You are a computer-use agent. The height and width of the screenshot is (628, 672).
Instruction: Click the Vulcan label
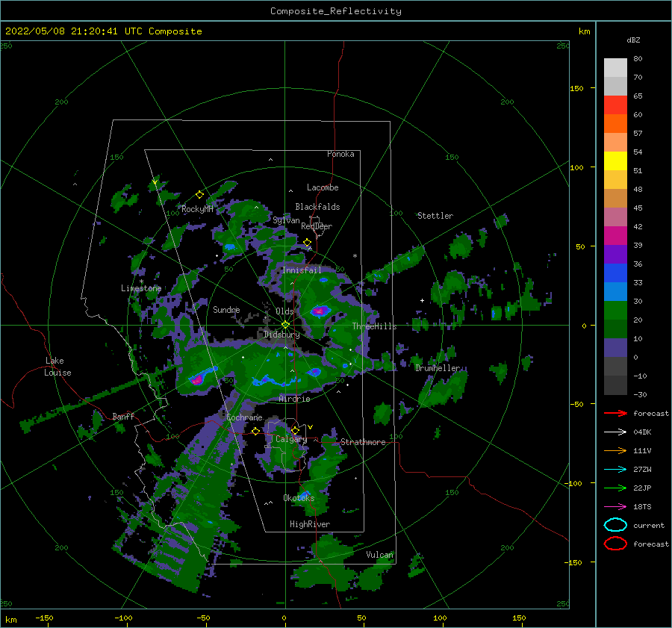(380, 555)
